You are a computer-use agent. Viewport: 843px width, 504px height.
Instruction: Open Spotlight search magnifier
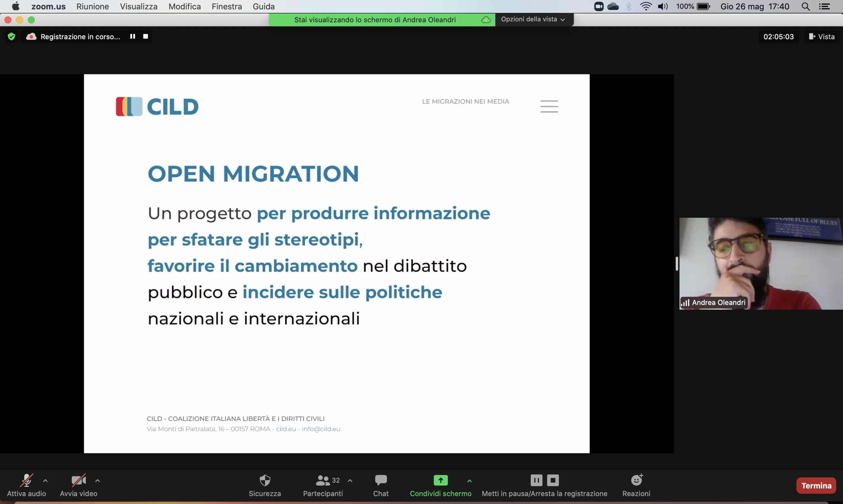805,7
